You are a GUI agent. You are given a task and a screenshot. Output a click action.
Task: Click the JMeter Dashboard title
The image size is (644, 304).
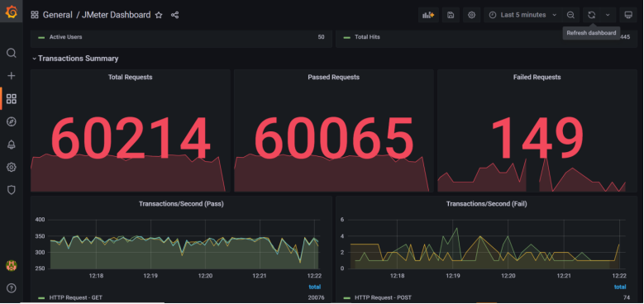click(x=117, y=15)
